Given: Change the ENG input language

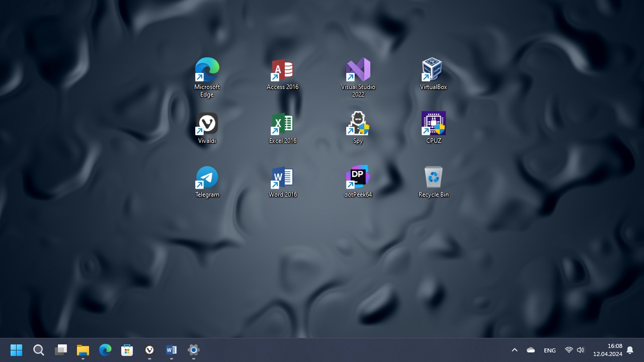Looking at the screenshot, I should point(550,350).
